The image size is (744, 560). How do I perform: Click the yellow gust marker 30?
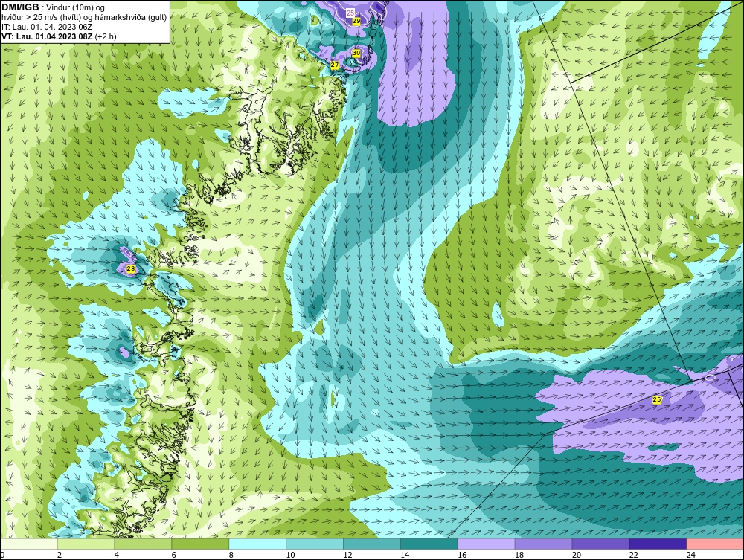coord(356,53)
